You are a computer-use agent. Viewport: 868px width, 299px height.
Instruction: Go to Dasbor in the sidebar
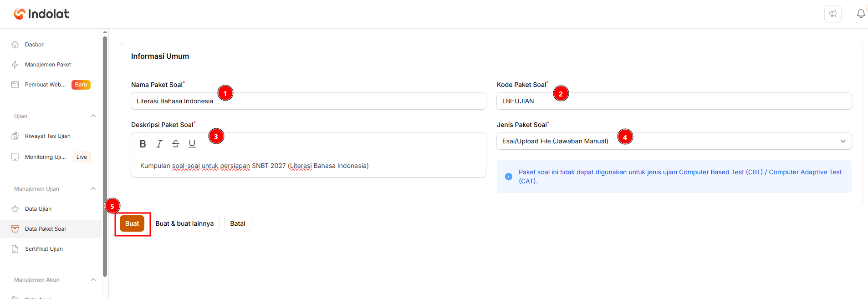point(51,45)
